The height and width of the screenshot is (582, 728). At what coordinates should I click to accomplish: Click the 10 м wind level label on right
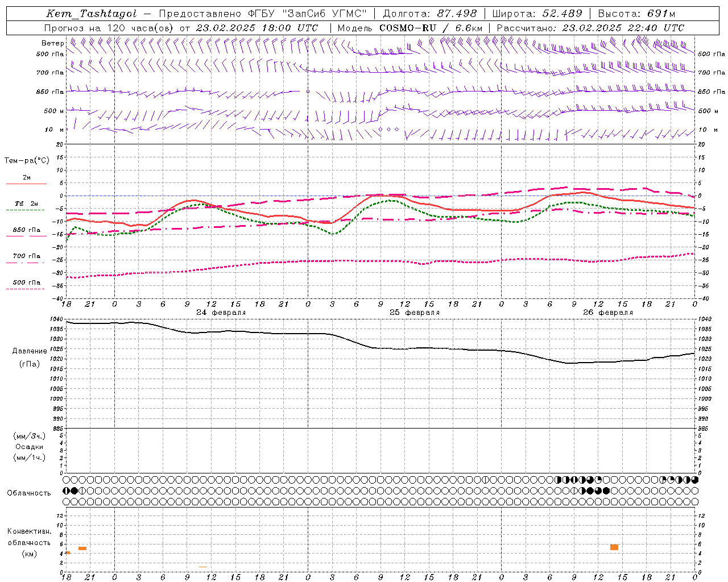coord(708,130)
